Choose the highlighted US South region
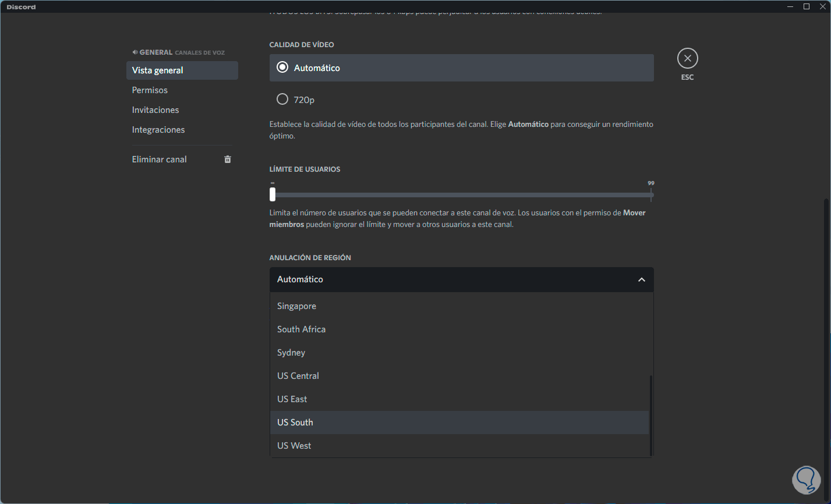The height and width of the screenshot is (504, 831). (x=295, y=423)
